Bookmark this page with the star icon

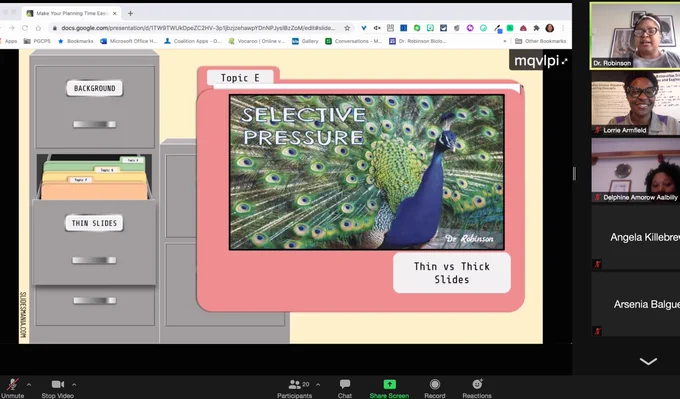(347, 28)
